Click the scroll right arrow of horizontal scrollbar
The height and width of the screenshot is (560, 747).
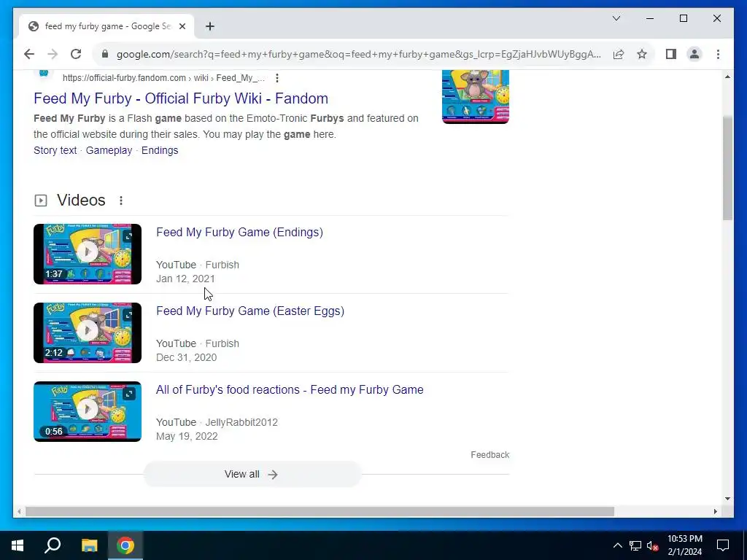point(715,511)
